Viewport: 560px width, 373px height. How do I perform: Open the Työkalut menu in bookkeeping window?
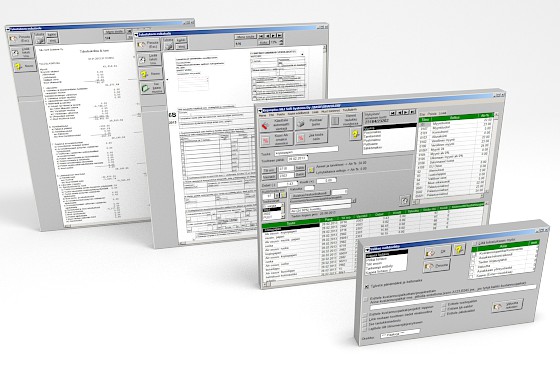click(350, 110)
